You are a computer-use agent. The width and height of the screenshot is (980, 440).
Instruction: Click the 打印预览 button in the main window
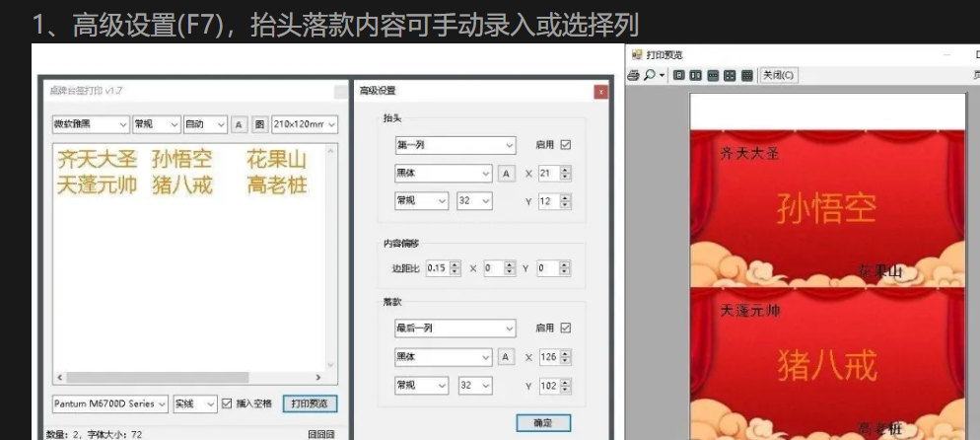[310, 403]
